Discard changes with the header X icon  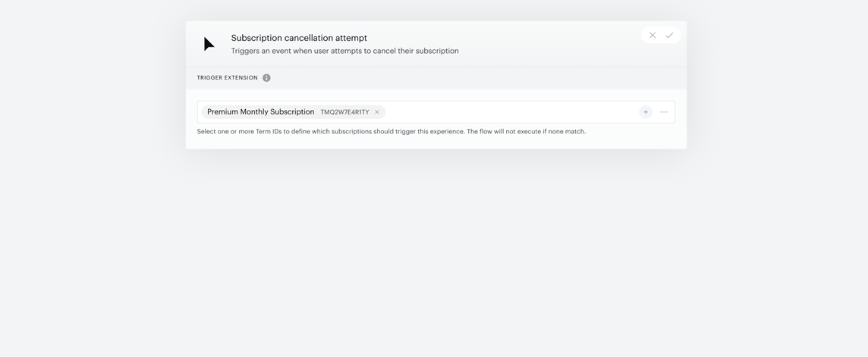click(x=652, y=36)
